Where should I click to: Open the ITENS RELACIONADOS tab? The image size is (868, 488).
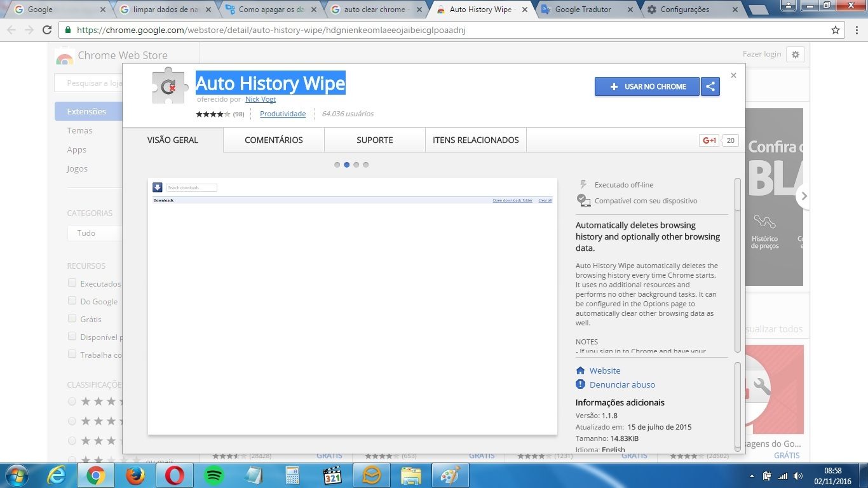[x=476, y=140]
